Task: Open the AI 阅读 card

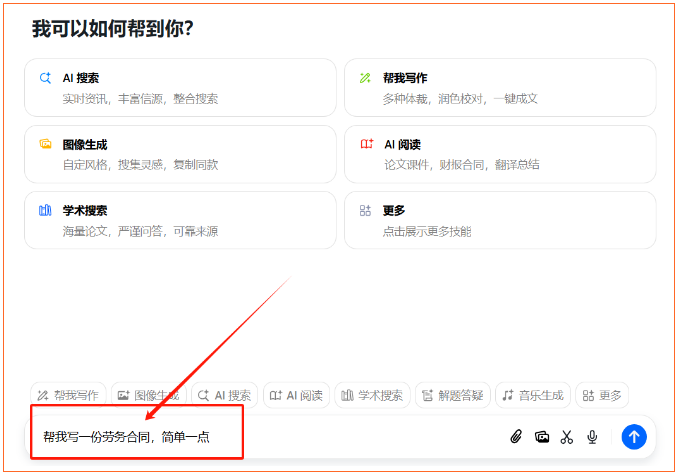Action: pyautogui.click(x=500, y=154)
